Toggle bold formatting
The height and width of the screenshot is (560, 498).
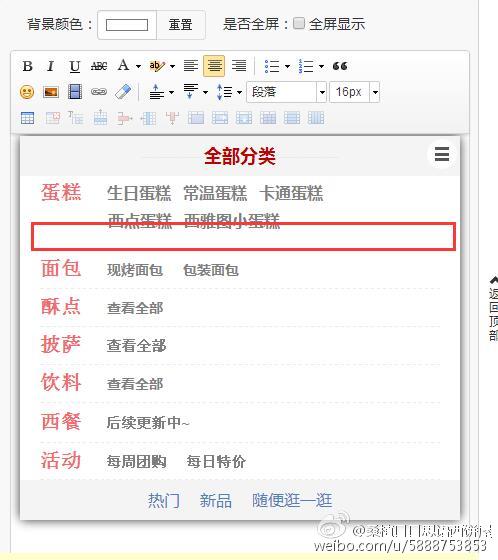[x=28, y=66]
